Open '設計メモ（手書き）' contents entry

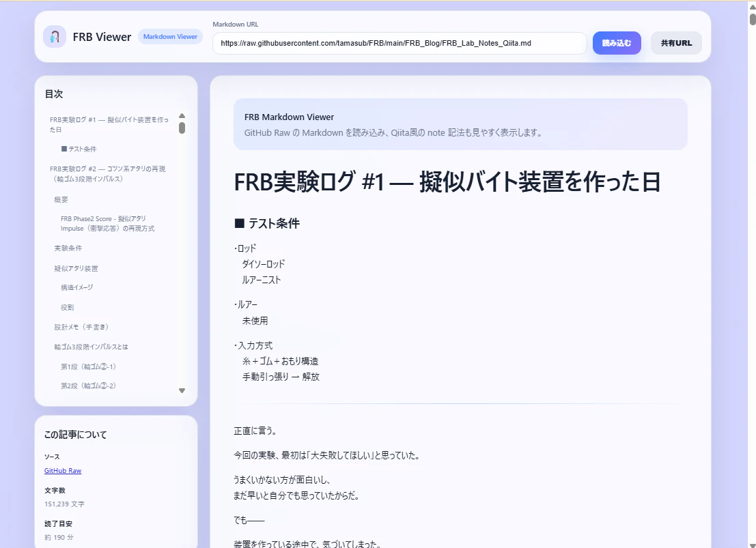pyautogui.click(x=82, y=327)
